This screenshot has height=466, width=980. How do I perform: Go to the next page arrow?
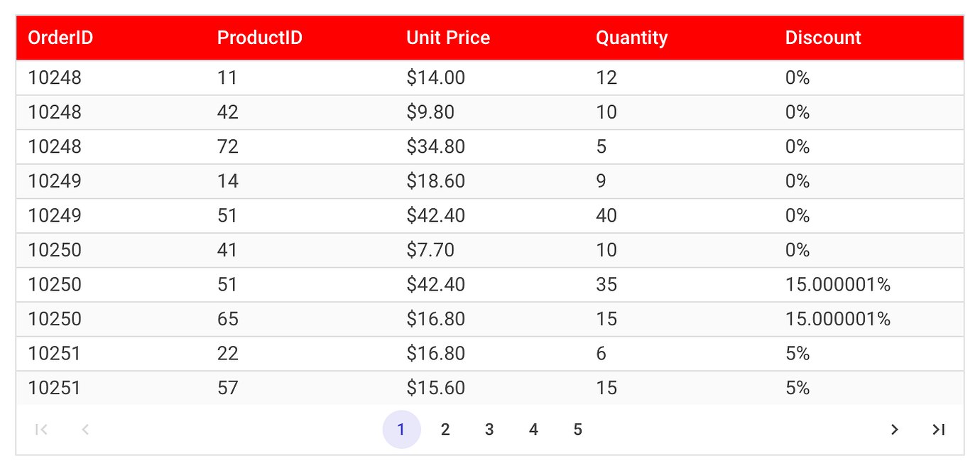[895, 429]
